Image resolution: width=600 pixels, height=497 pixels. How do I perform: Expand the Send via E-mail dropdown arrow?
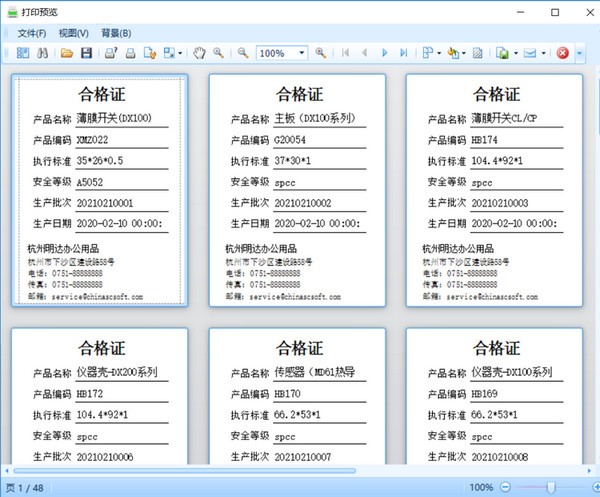(543, 53)
